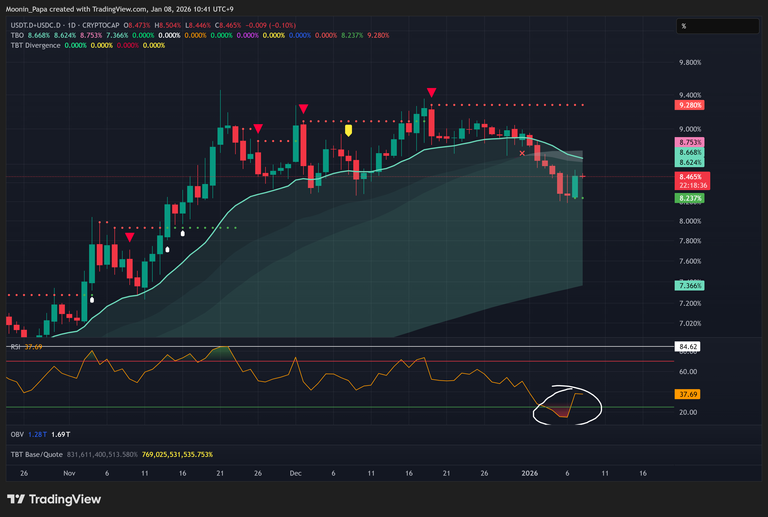Click the current price 8.465% label
Image resolution: width=768 pixels, height=517 pixels.
690,176
